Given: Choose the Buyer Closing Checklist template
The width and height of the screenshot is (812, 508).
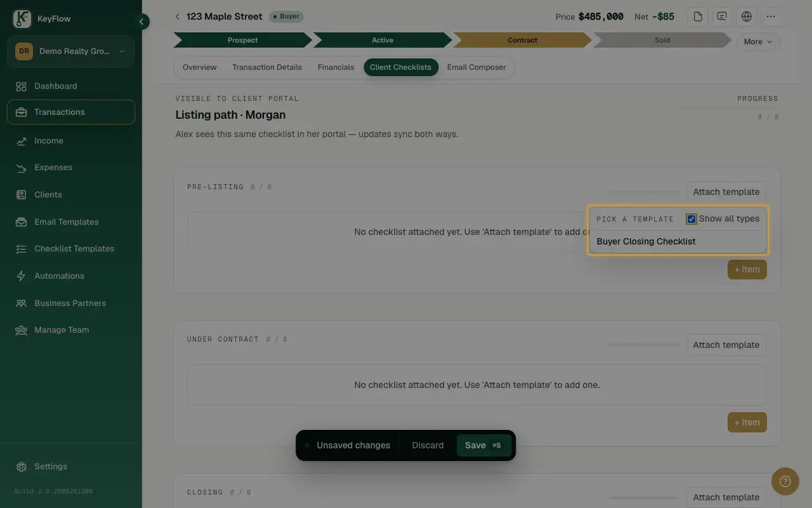Looking at the screenshot, I should [x=678, y=242].
